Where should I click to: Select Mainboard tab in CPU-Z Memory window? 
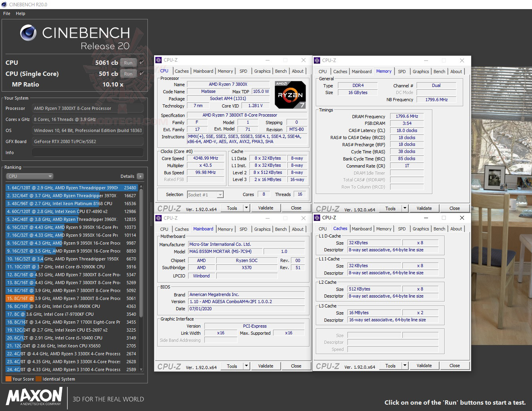click(x=362, y=72)
